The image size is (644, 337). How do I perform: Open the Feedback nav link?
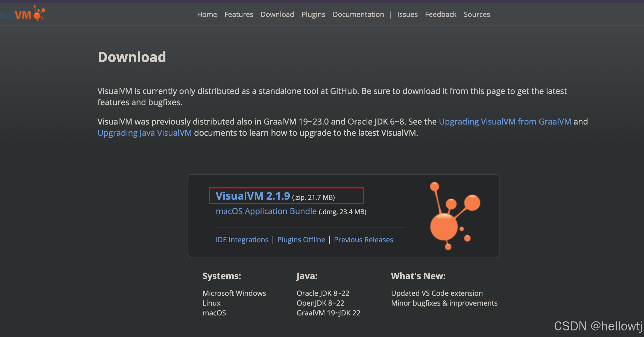(x=441, y=14)
